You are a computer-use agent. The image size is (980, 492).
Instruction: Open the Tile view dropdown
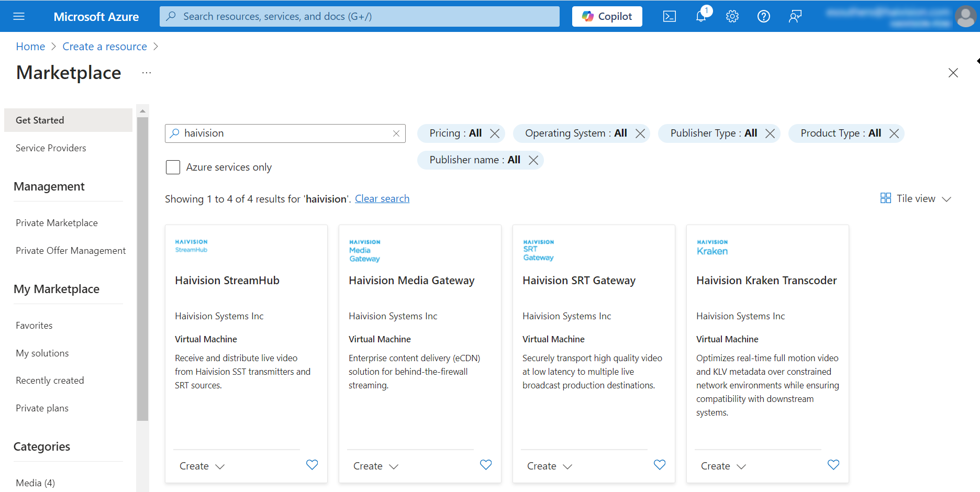click(x=916, y=198)
